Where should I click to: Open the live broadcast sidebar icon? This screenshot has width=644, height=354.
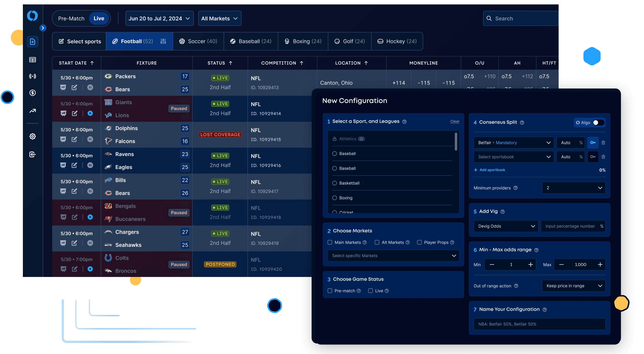tap(32, 76)
